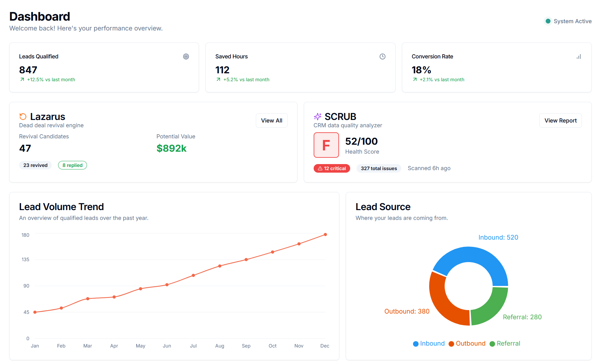600x364 pixels.
Task: Toggle the Referral legend entry
Action: pos(505,343)
